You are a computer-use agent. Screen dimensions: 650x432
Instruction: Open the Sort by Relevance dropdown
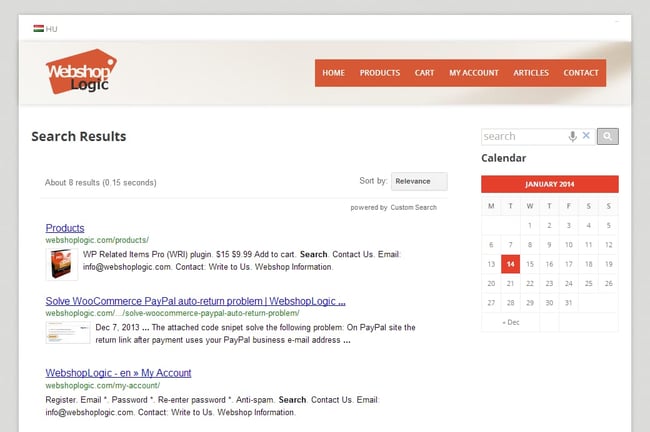(x=419, y=181)
